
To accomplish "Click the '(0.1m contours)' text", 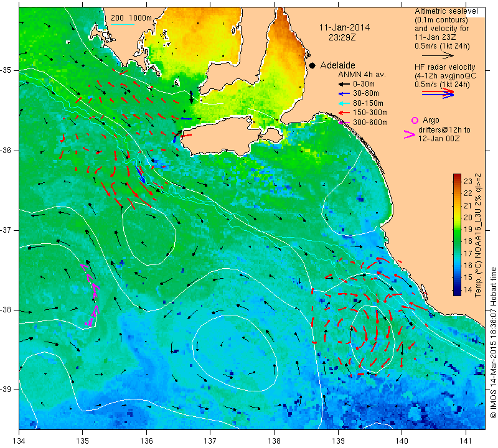I will click(441, 20).
